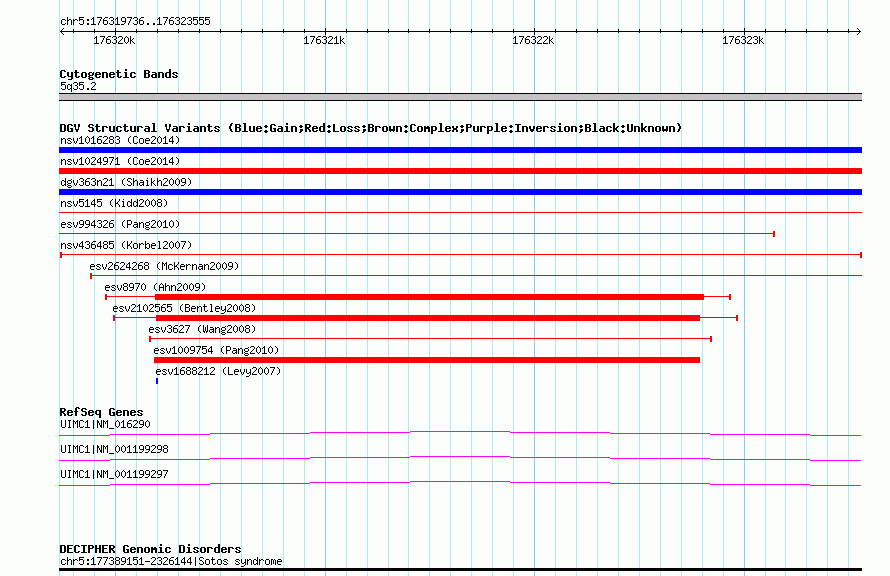Image resolution: width=890 pixels, height=576 pixels.
Task: Click the esv3627 (Wang2008) label
Action: click(x=202, y=329)
